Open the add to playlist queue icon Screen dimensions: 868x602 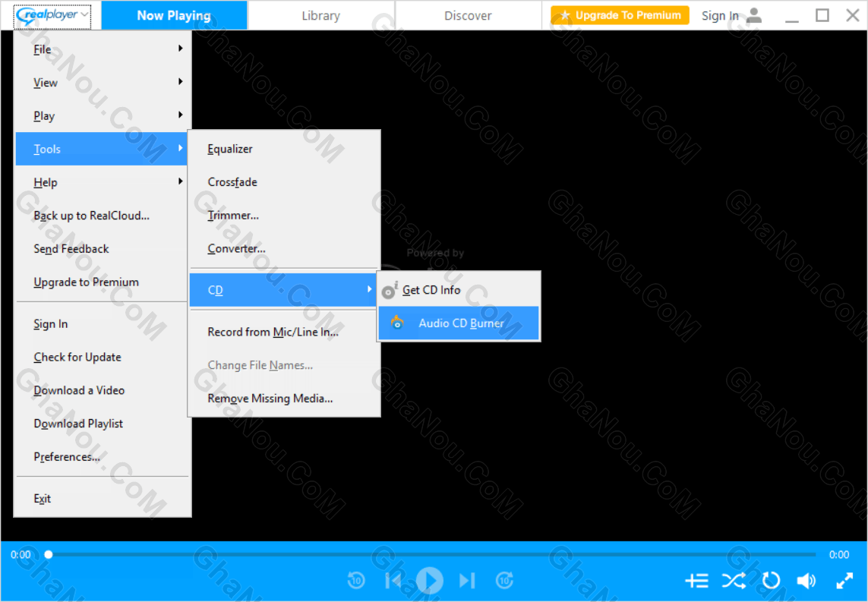pyautogui.click(x=696, y=581)
